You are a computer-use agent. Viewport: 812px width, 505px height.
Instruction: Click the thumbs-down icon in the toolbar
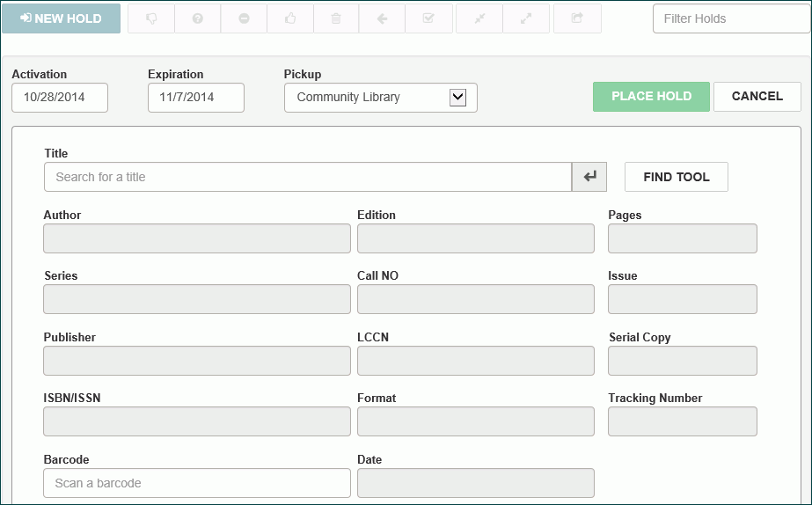pos(151,18)
